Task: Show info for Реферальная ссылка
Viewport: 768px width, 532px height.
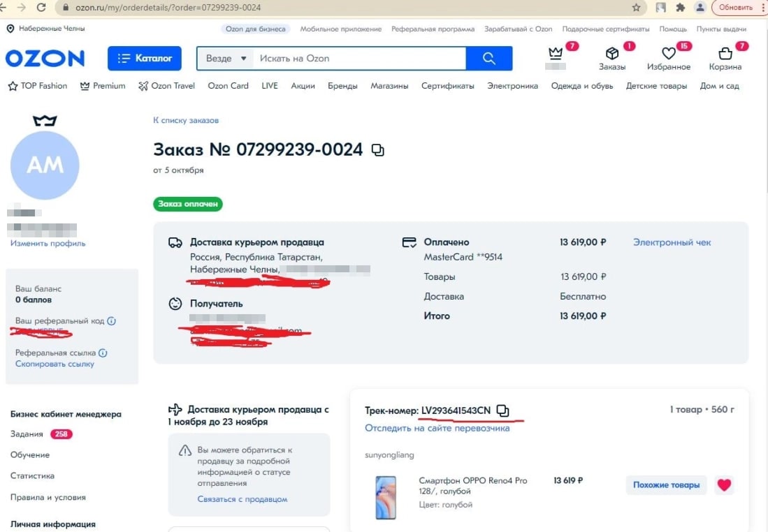Action: [x=103, y=353]
